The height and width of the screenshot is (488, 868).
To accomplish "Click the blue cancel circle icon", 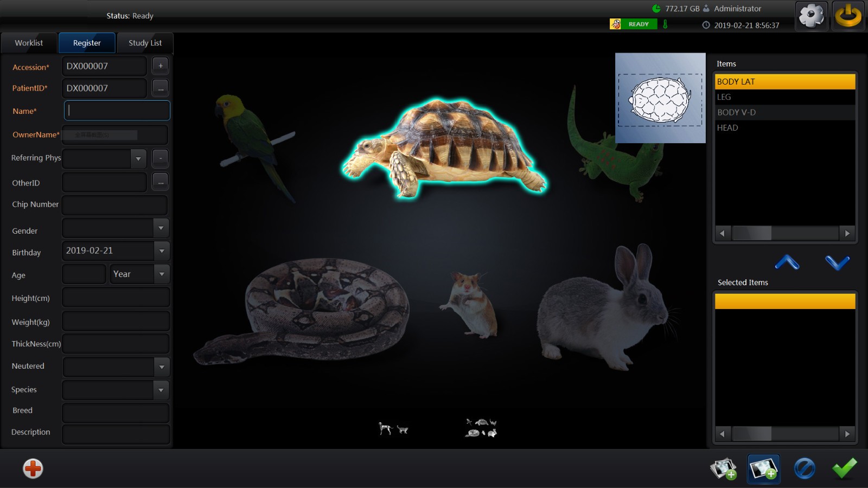I will coord(804,468).
